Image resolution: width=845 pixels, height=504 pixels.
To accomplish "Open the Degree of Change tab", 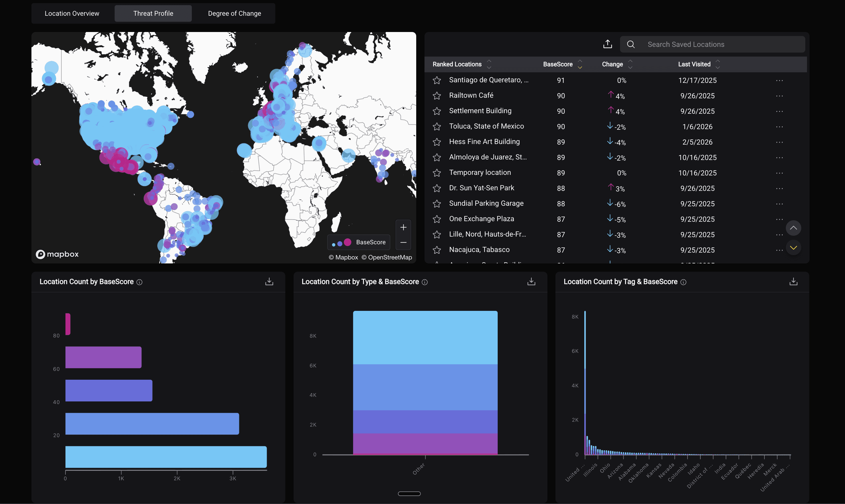I will point(234,13).
